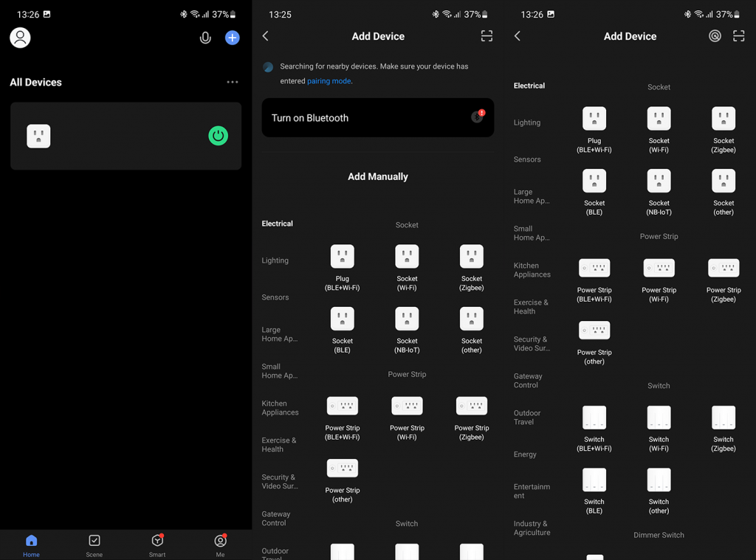
Task: Open the pairing mode link
Action: click(329, 81)
